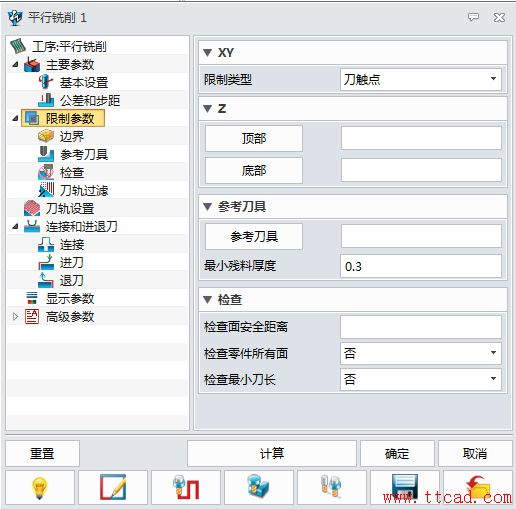The height and width of the screenshot is (509, 516).
Task: Click the two-tools compare icon button
Action: pyautogui.click(x=332, y=488)
